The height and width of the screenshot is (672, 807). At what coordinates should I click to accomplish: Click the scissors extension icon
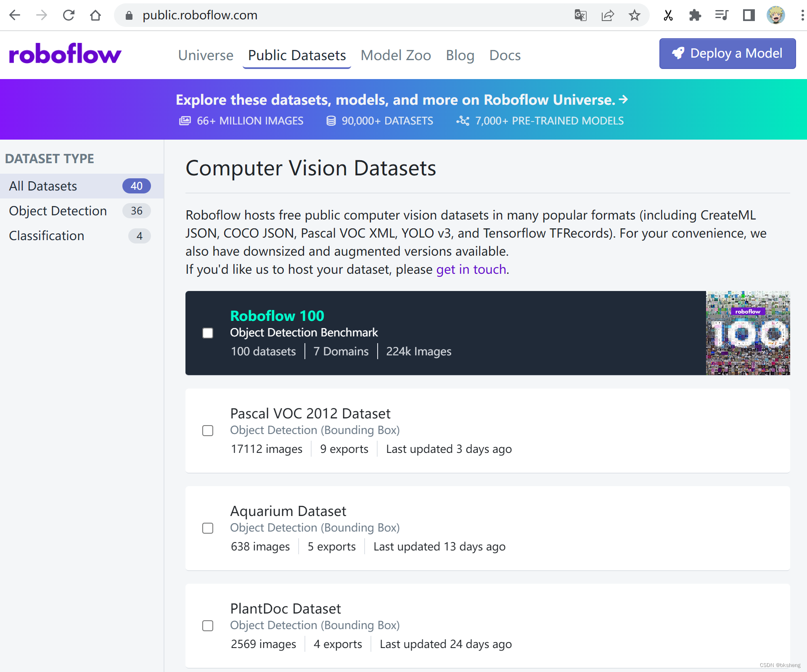668,16
